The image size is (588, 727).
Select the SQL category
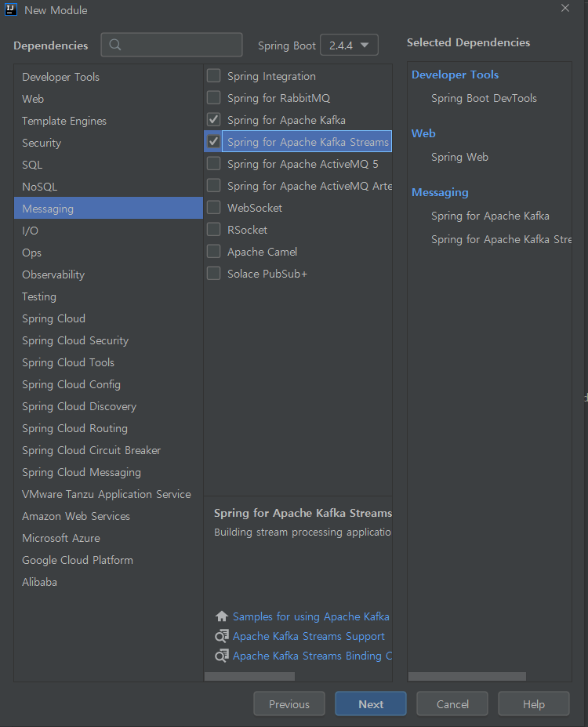pos(108,165)
